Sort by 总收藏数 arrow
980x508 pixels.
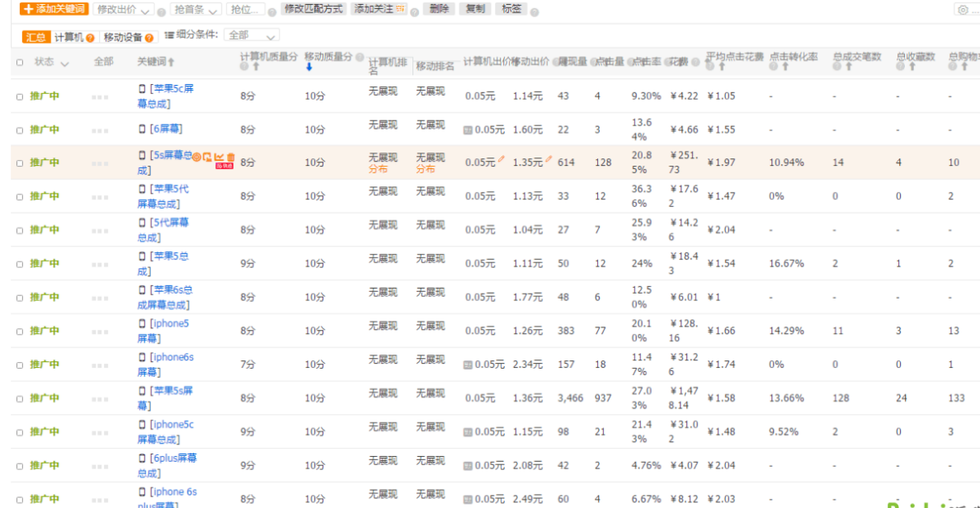pos(912,66)
